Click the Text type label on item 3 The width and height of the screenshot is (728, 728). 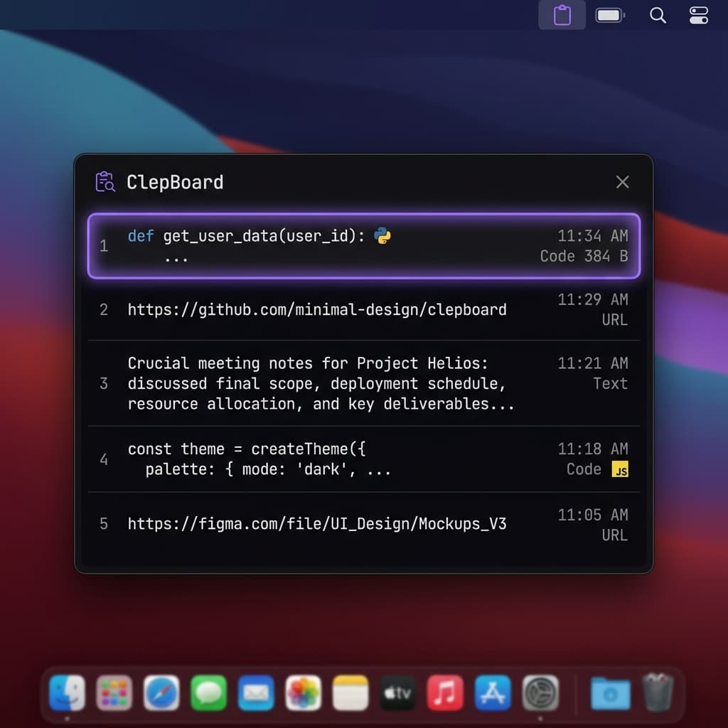(x=611, y=383)
